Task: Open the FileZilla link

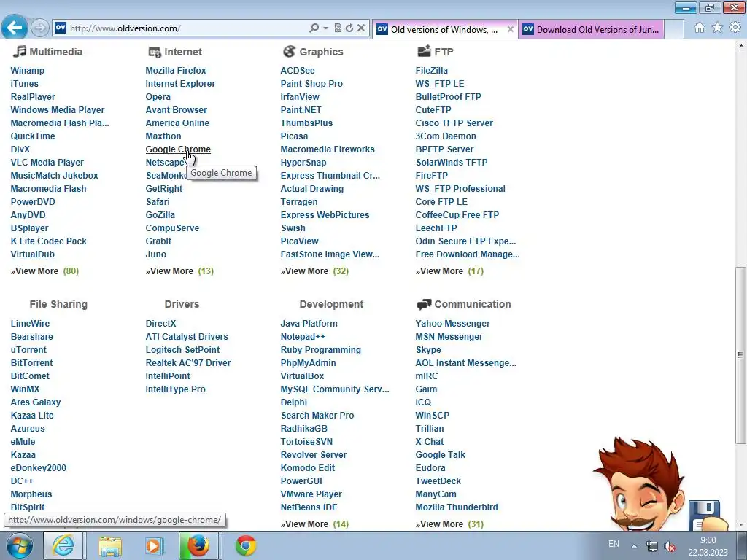Action: coord(432,71)
